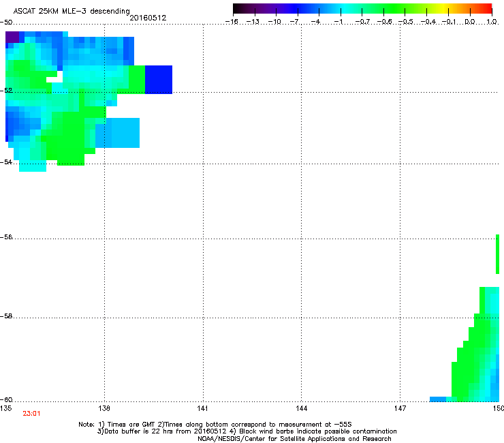Click the red "23:01" overpass time label
The image size is (504, 443).
click(x=31, y=414)
